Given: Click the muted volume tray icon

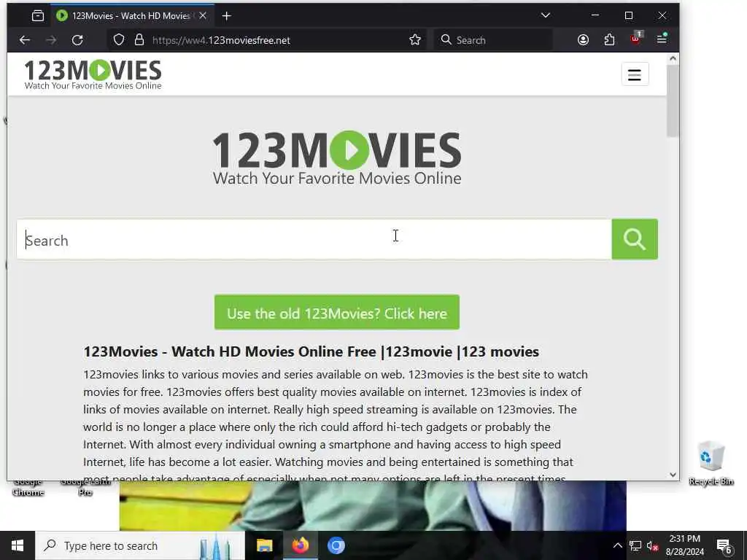Looking at the screenshot, I should tap(653, 545).
